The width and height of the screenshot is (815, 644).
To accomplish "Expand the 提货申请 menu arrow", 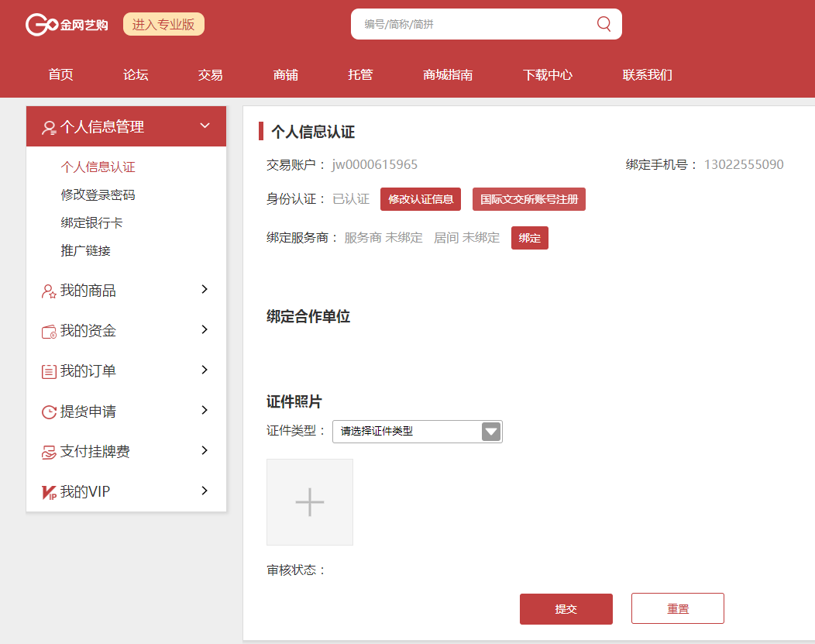I will point(205,410).
